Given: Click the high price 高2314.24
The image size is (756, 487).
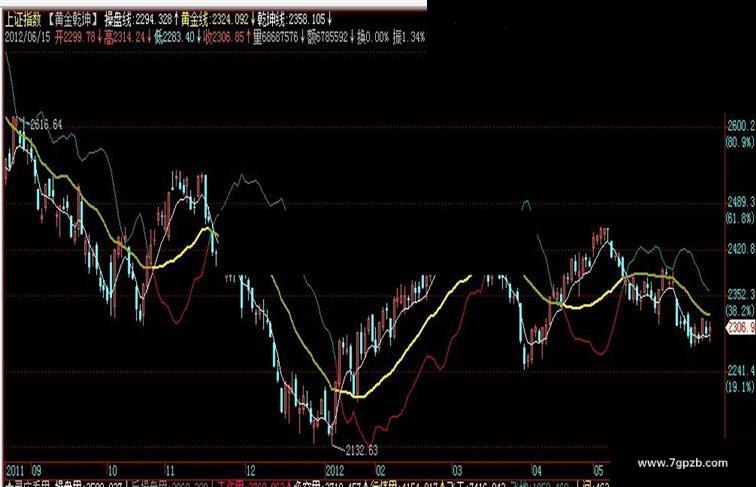Looking at the screenshot, I should tap(124, 38).
